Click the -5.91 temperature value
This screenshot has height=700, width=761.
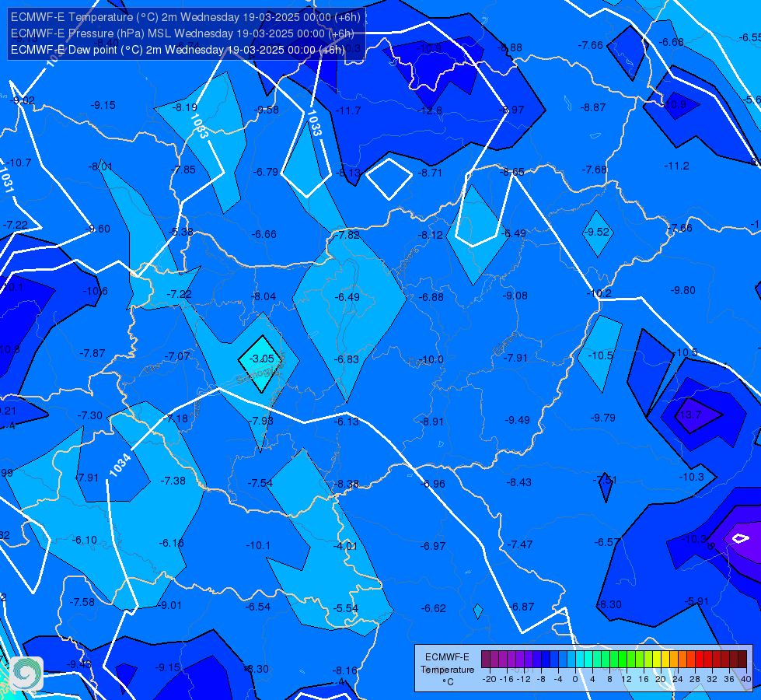tap(696, 601)
